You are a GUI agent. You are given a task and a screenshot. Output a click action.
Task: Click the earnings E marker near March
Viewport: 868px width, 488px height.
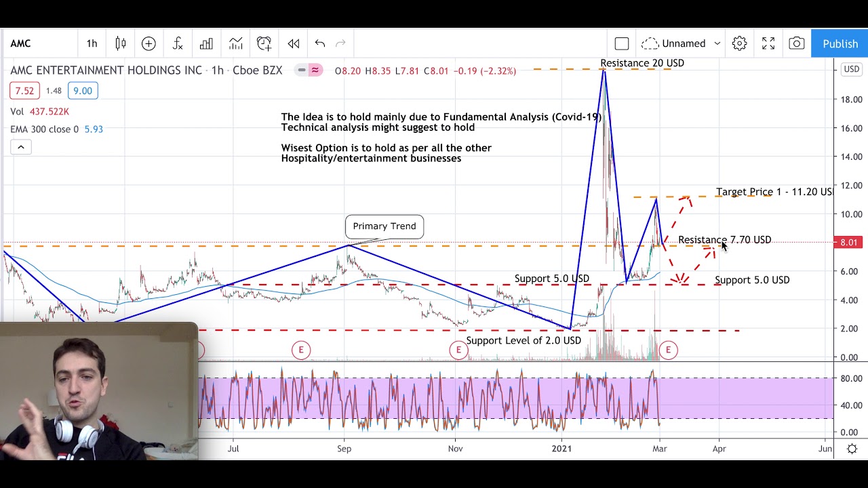668,350
